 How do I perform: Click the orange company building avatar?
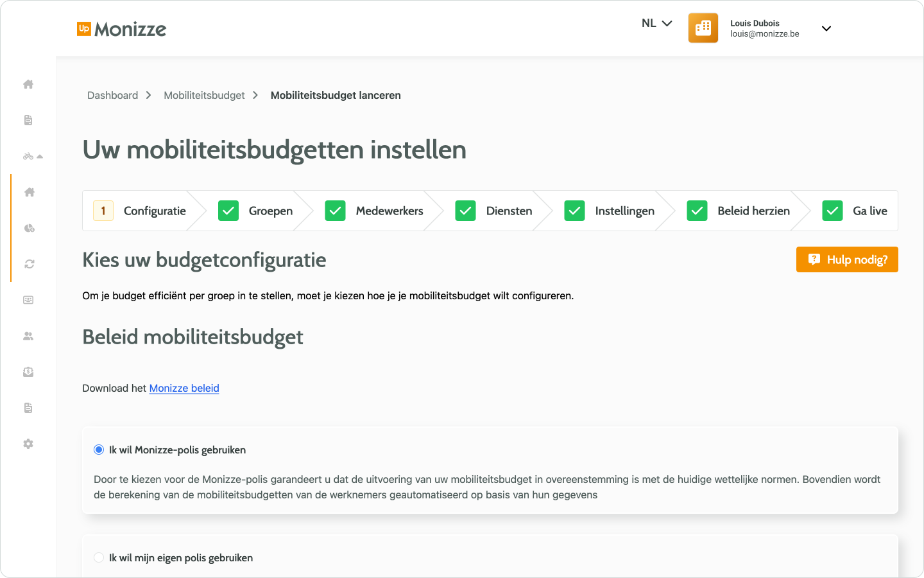point(703,28)
